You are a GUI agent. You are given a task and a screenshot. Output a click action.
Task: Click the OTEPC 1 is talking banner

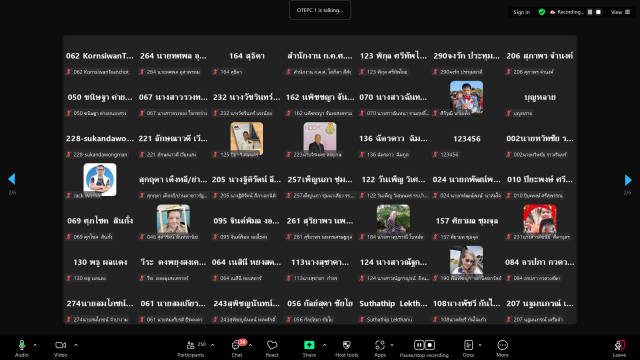pyautogui.click(x=320, y=10)
